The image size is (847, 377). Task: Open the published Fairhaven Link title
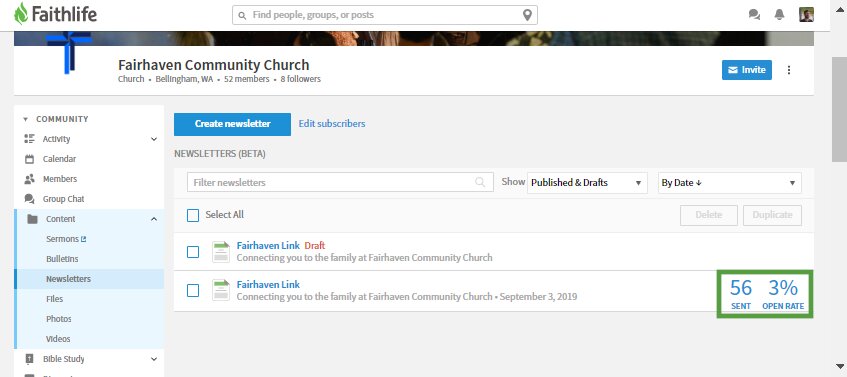(x=268, y=285)
